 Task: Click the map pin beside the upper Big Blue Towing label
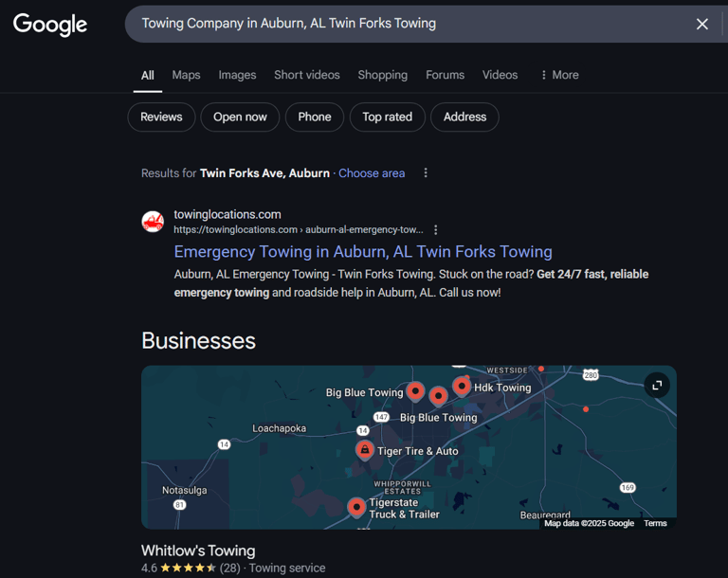pos(415,391)
